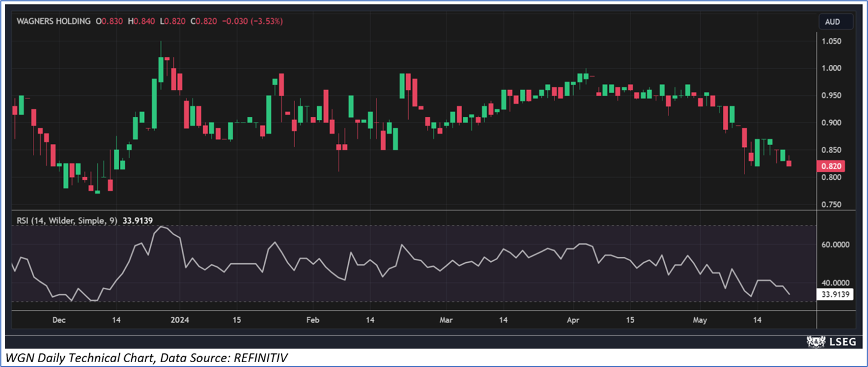This screenshot has width=868, height=367.
Task: Click the 1.000 price axis label
Action: [831, 68]
